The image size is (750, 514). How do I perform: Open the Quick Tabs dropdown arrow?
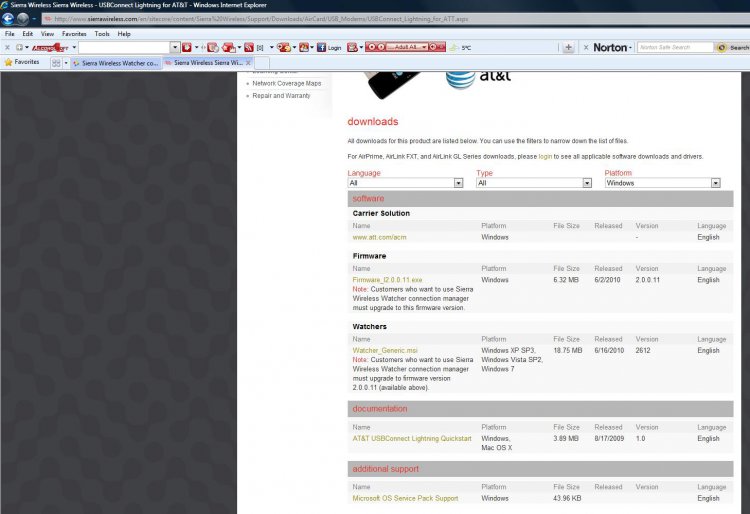(66, 63)
